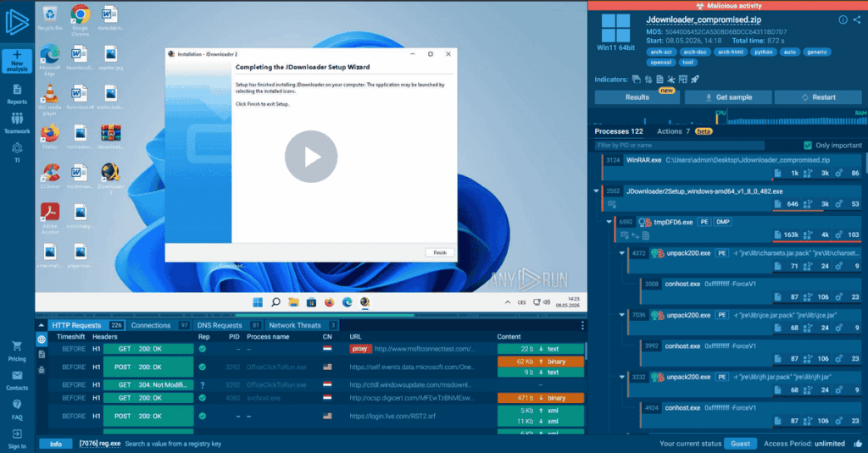The height and width of the screenshot is (453, 868).
Task: Click Sign In in the sidebar
Action: tap(17, 439)
